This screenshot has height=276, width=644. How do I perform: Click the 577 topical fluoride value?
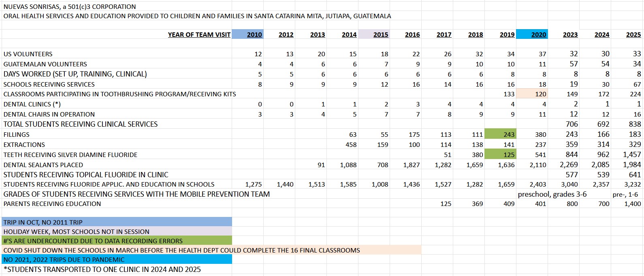coord(572,175)
